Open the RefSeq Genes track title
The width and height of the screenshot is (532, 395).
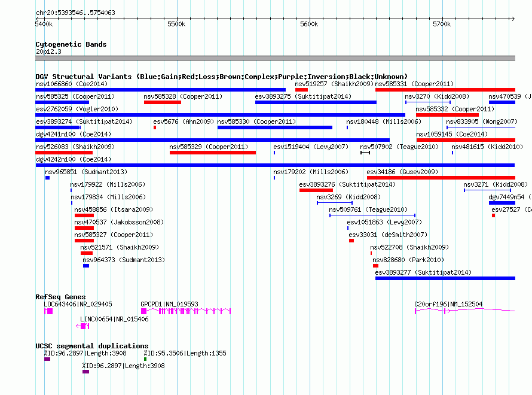[60, 297]
